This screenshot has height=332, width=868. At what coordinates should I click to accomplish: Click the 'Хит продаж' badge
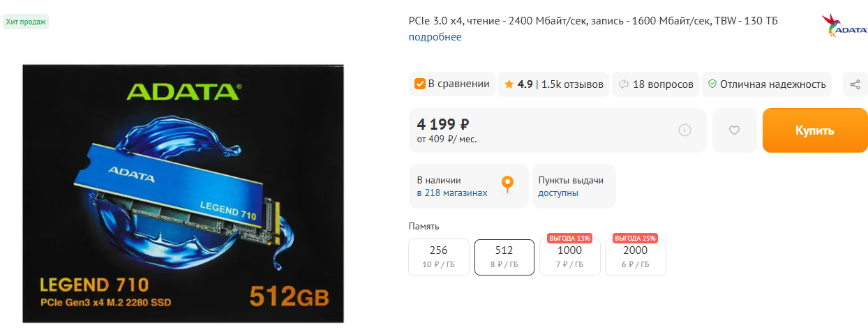tap(26, 22)
